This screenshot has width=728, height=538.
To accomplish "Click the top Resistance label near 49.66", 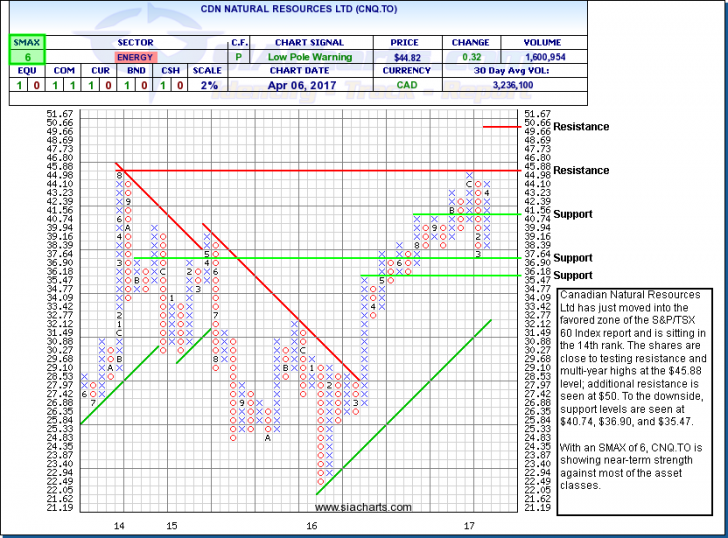I will [554, 127].
